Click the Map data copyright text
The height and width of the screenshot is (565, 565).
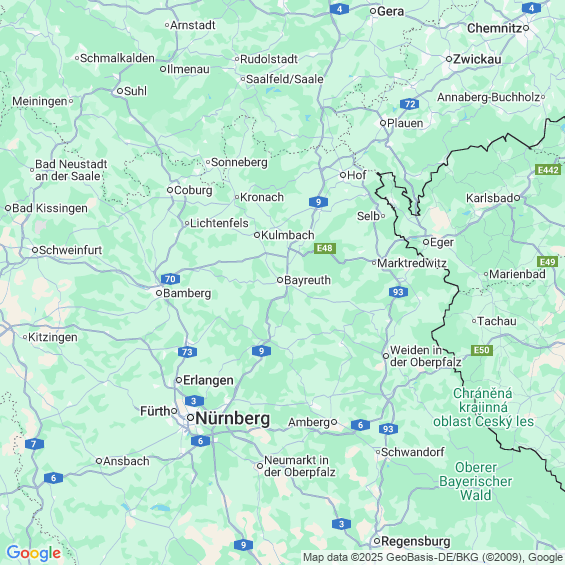point(433,557)
